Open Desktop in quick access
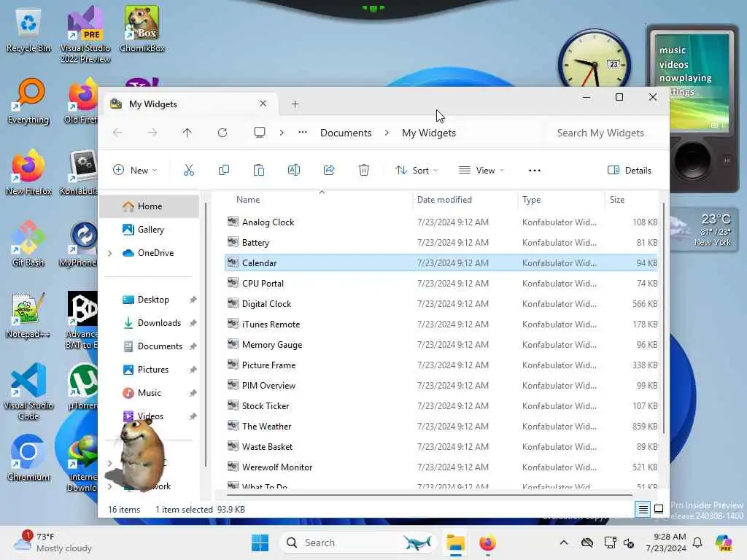The image size is (747, 560). (x=150, y=300)
